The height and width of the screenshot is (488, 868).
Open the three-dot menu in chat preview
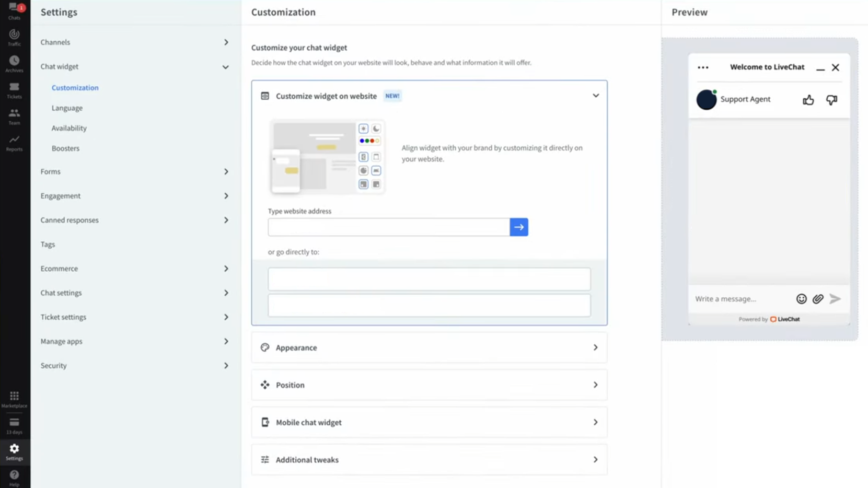[x=703, y=67]
